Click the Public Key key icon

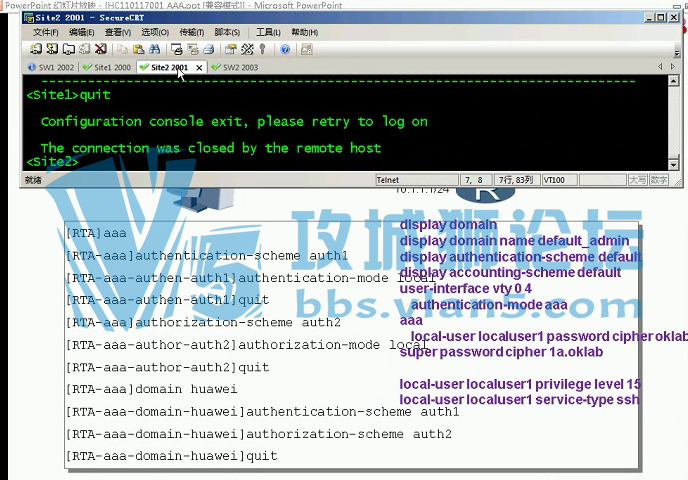263,49
